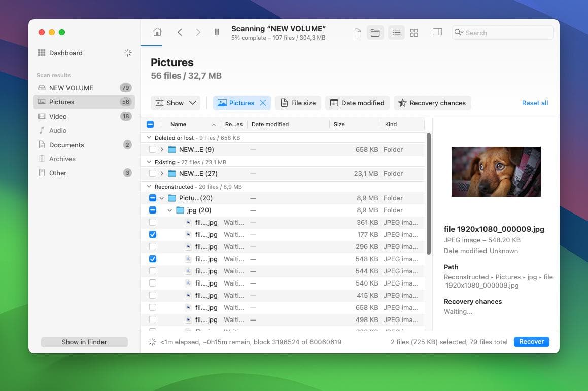Image resolution: width=588 pixels, height=391 pixels.
Task: Switch to files view document icon
Action: point(358,33)
